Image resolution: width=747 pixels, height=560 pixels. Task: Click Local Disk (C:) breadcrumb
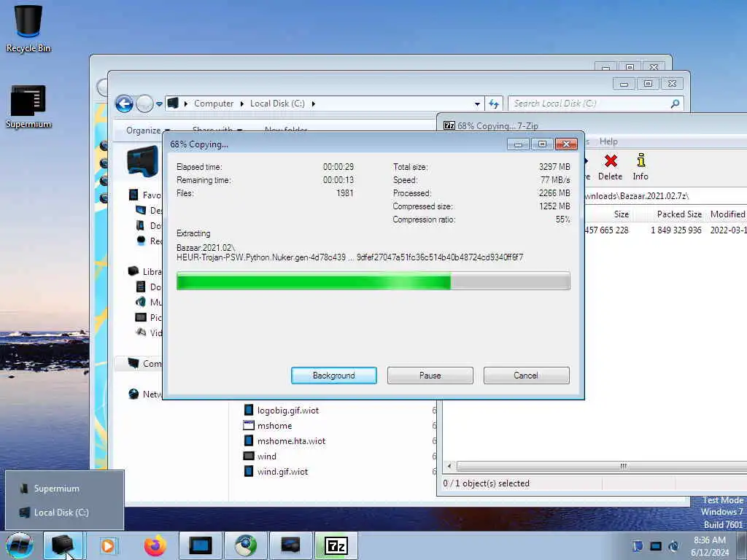(277, 104)
